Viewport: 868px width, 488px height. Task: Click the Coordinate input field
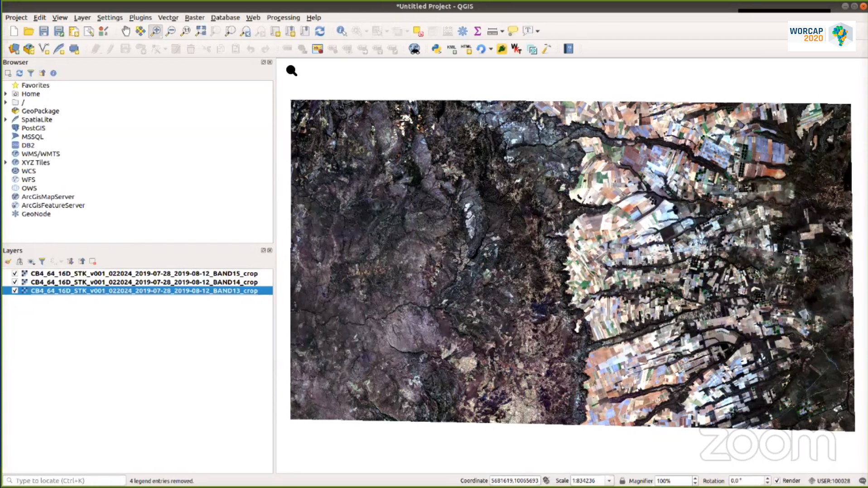coord(515,481)
